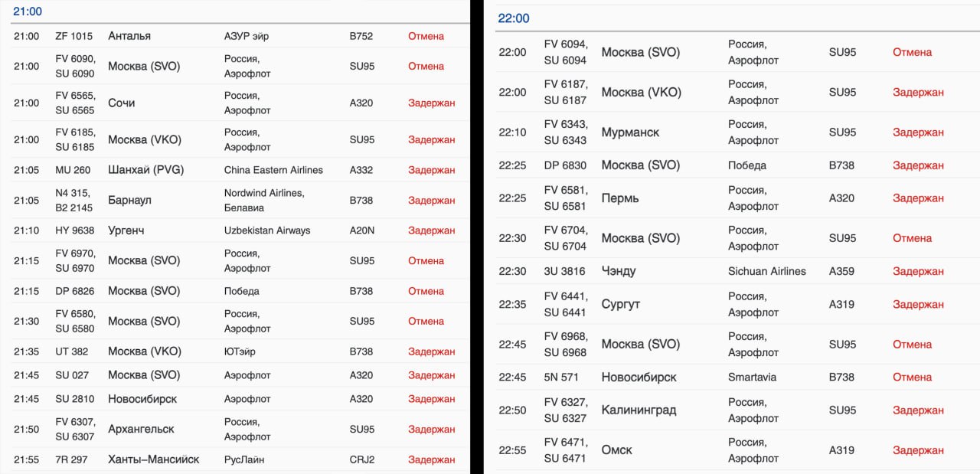The image size is (980, 474).
Task: Click the Sichuan Airlines flight to Чэнду
Action: (x=766, y=271)
